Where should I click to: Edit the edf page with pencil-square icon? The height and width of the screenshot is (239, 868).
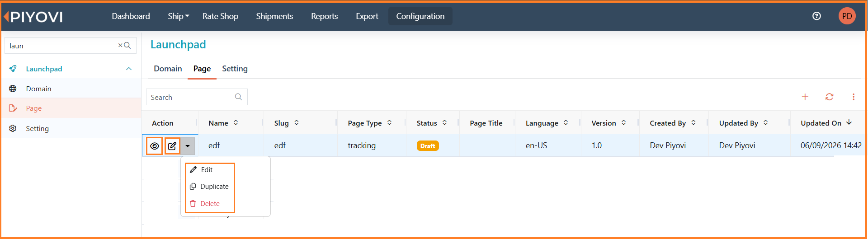[x=172, y=146]
